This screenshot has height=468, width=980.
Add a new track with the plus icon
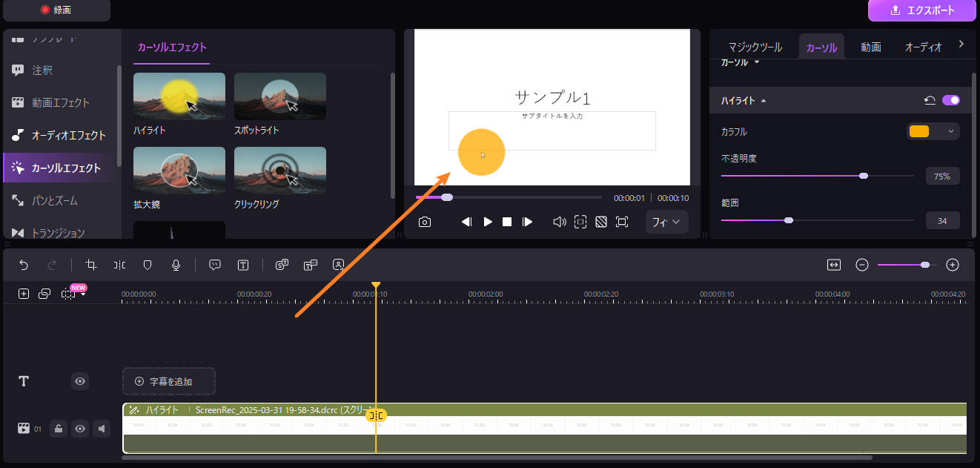pyautogui.click(x=24, y=294)
